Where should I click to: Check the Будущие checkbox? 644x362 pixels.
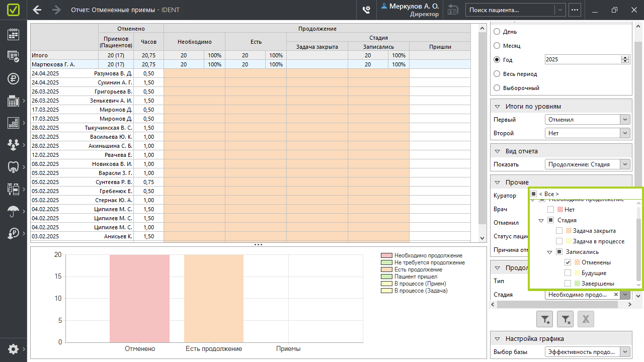click(x=568, y=273)
